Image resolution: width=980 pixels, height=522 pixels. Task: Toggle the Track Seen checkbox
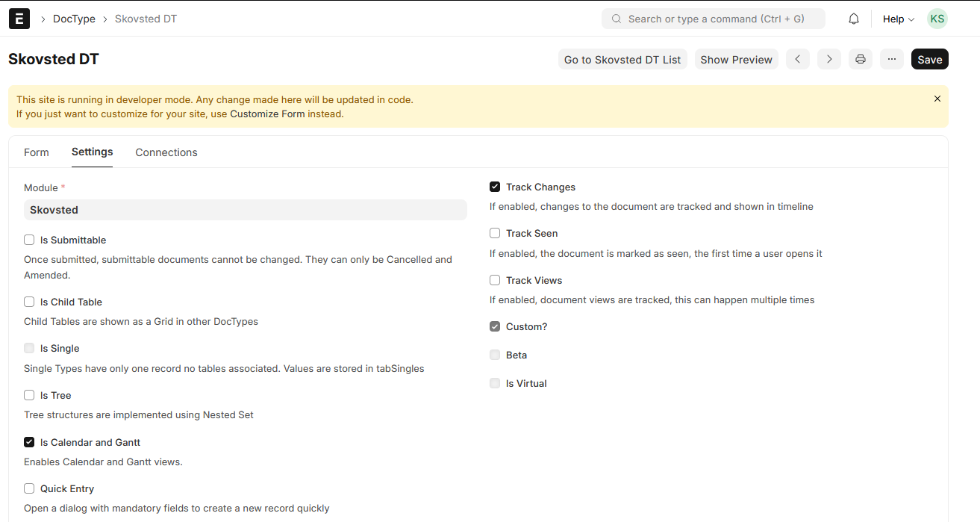click(495, 233)
